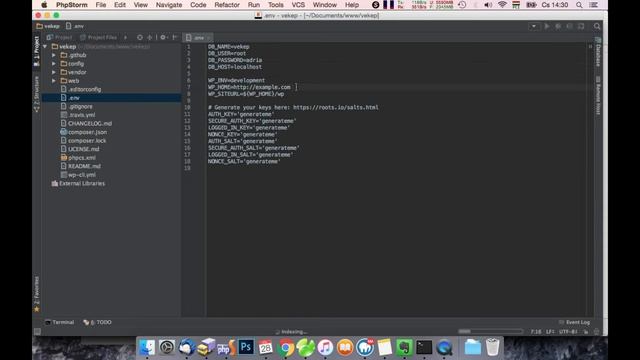This screenshot has width=640, height=360.
Task: Click the UTF-8 encoding selector
Action: click(568, 332)
